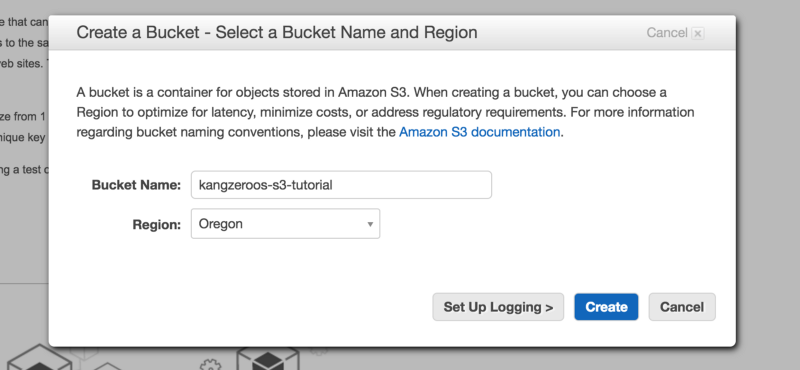The width and height of the screenshot is (800, 370).
Task: Click the Bucket Name label
Action: (x=136, y=185)
